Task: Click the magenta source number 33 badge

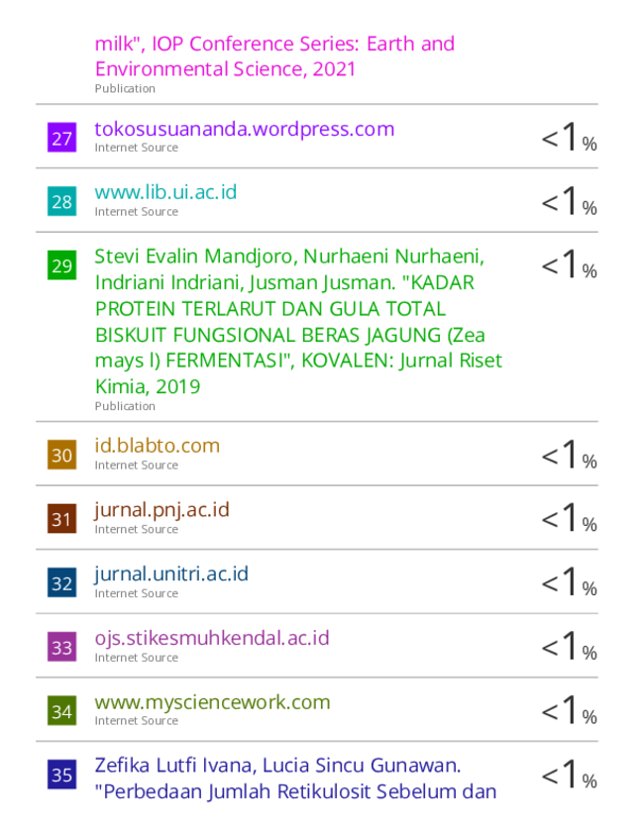Action: [61, 646]
